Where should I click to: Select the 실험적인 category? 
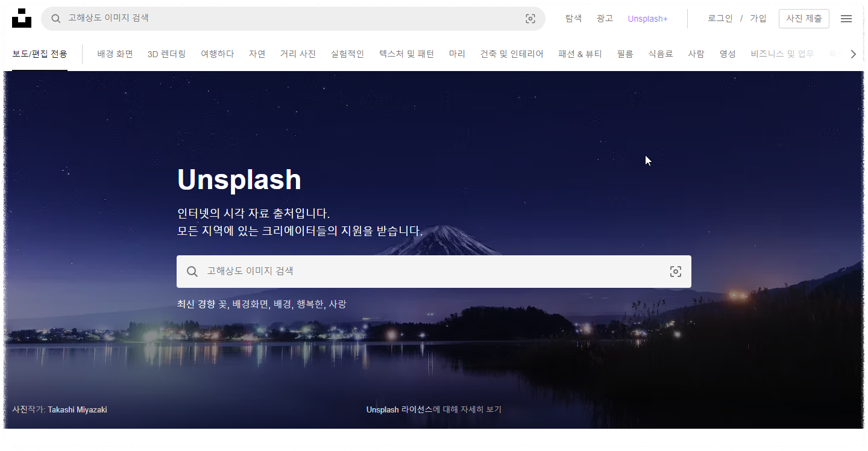348,54
